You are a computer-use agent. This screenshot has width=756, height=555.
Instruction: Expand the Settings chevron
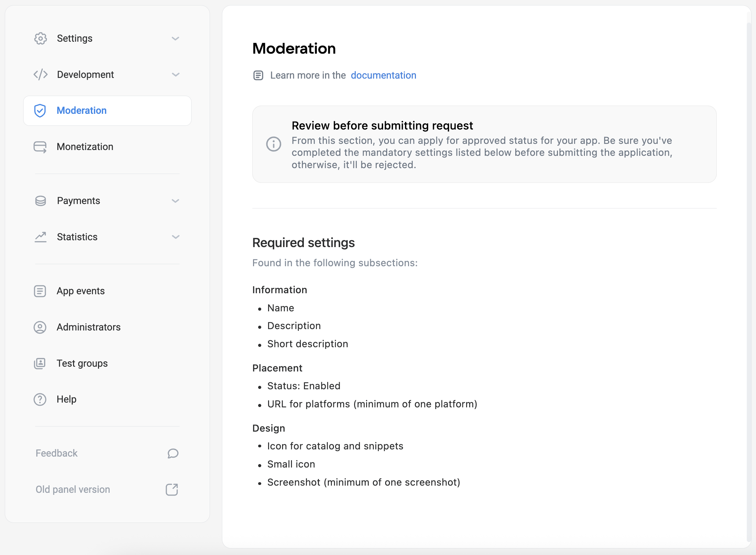[176, 39]
